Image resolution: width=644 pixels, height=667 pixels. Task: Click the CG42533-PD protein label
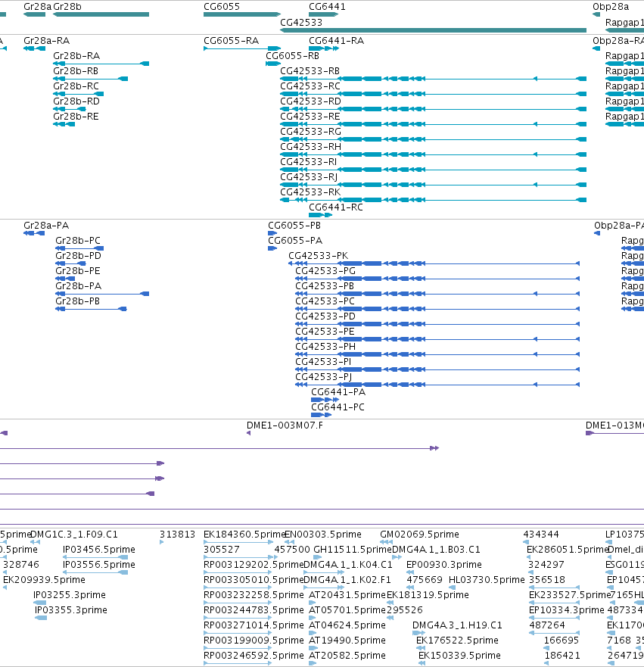point(325,316)
